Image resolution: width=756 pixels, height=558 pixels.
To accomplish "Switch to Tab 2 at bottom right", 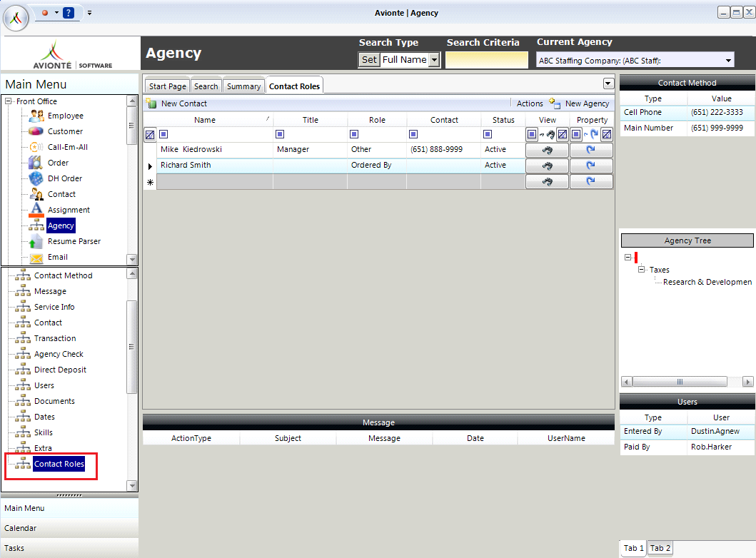I will [660, 548].
